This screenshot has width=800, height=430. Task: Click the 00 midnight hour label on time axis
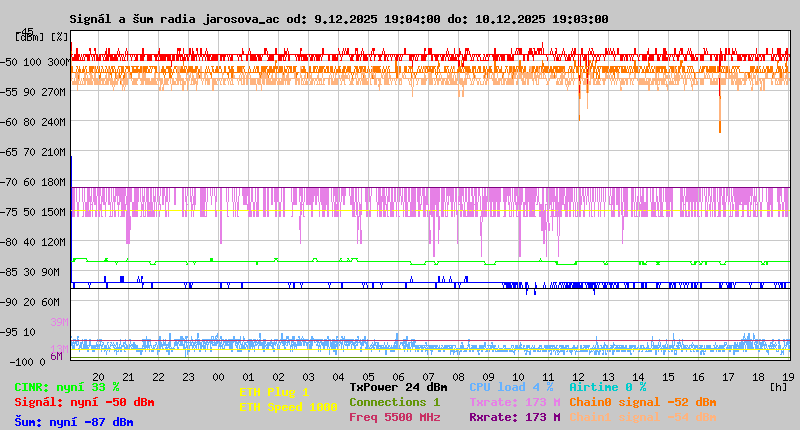pos(218,376)
